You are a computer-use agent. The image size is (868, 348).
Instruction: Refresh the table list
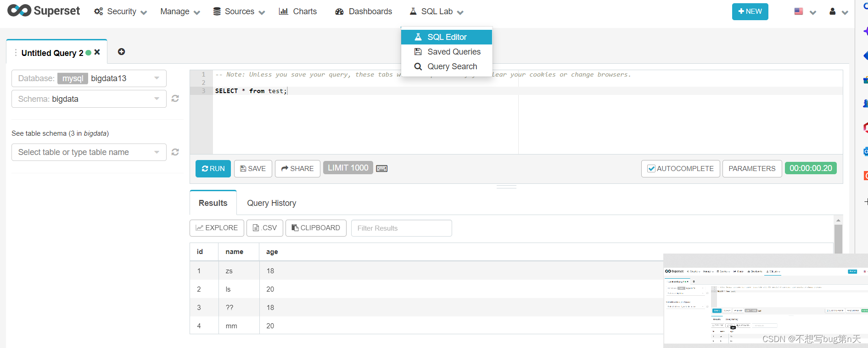(175, 152)
